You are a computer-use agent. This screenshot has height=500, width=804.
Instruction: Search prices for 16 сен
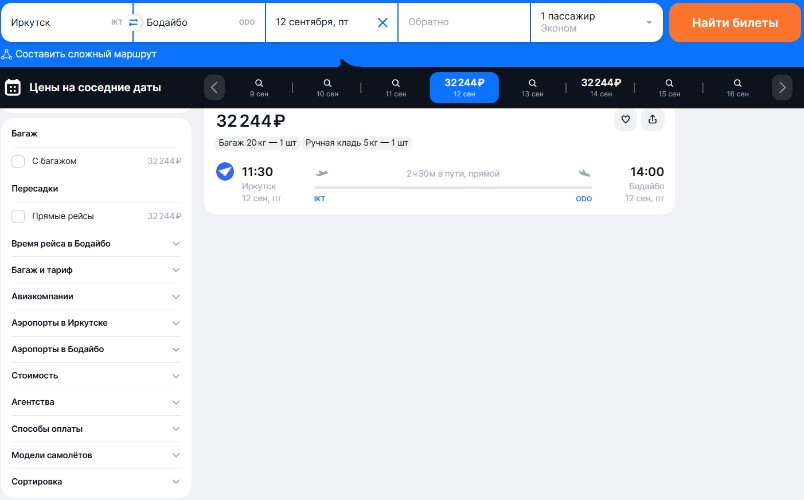point(737,88)
